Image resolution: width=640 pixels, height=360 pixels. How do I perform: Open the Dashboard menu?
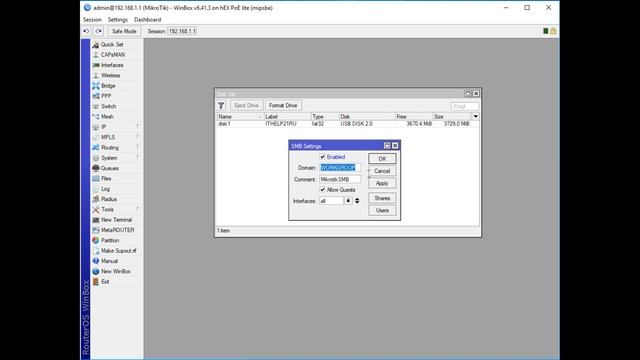tap(147, 20)
